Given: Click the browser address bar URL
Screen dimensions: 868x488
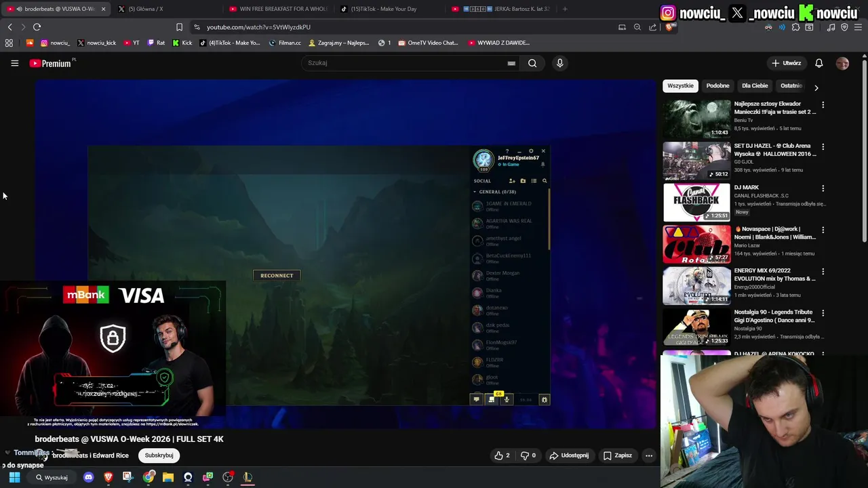Looking at the screenshot, I should pos(258,27).
